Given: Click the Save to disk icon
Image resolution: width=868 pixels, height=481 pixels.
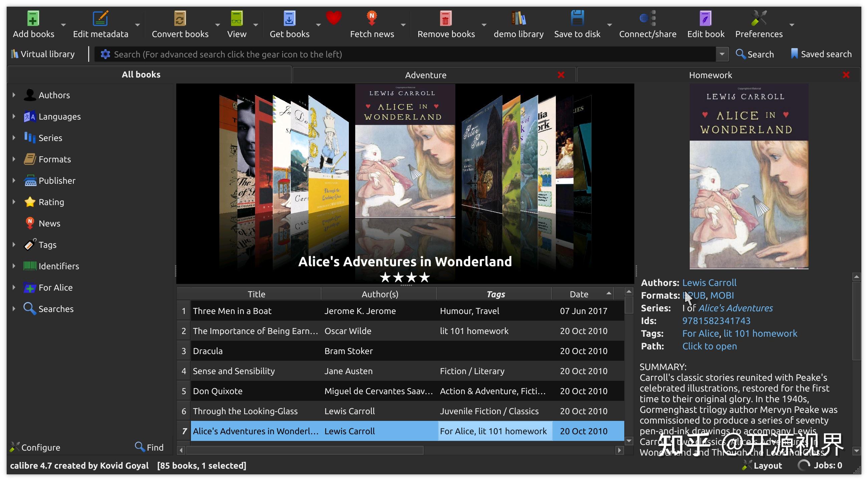Looking at the screenshot, I should [x=577, y=18].
